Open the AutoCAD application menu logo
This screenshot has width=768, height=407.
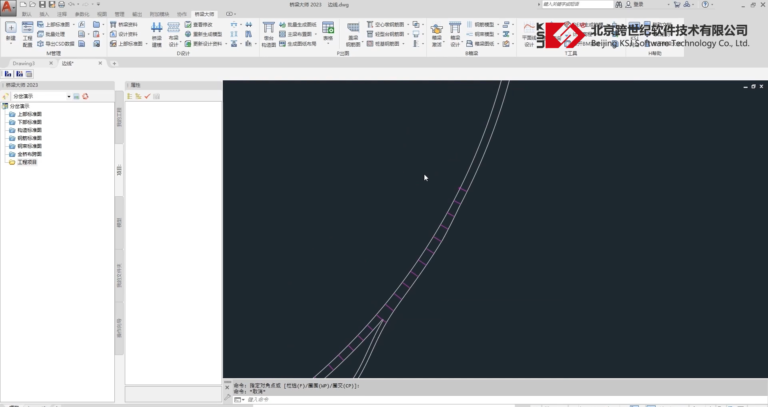[8, 7]
